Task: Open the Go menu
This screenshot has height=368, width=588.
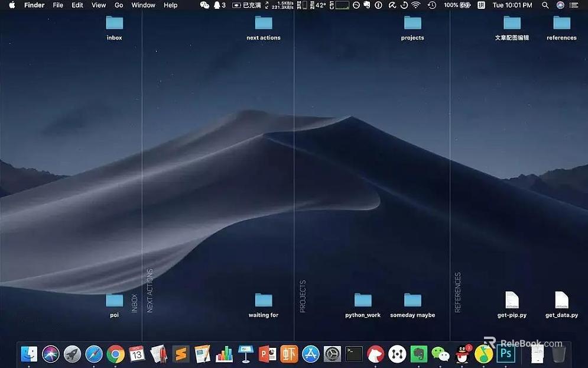Action: click(119, 5)
